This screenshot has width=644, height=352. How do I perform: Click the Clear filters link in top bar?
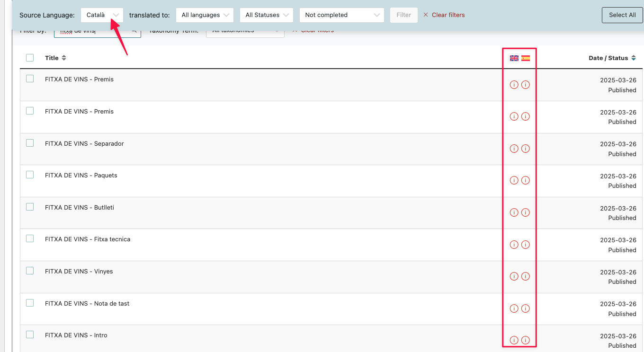click(x=444, y=15)
